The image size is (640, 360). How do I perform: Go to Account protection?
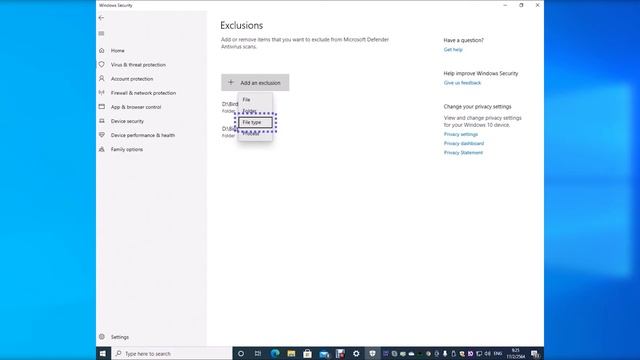coord(132,79)
